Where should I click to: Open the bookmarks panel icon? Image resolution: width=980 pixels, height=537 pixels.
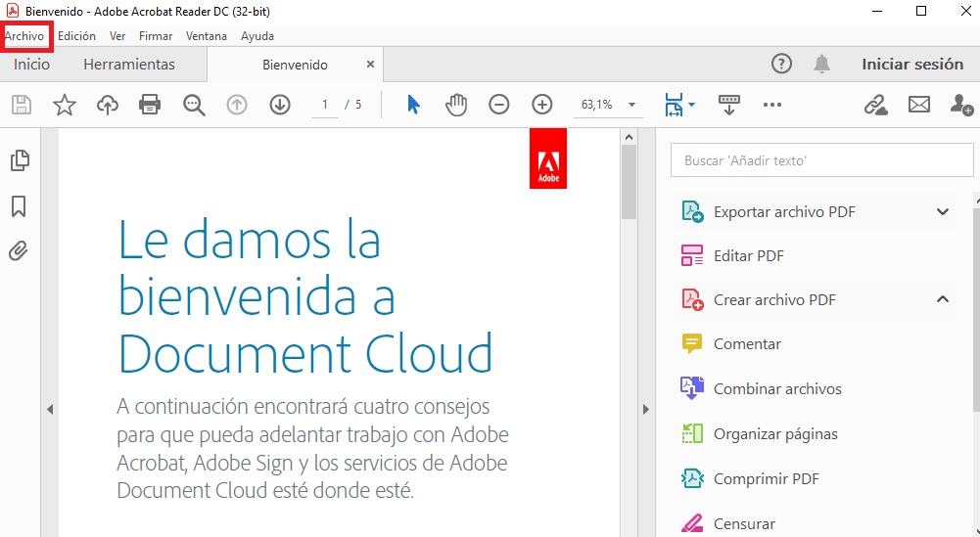coord(19,206)
